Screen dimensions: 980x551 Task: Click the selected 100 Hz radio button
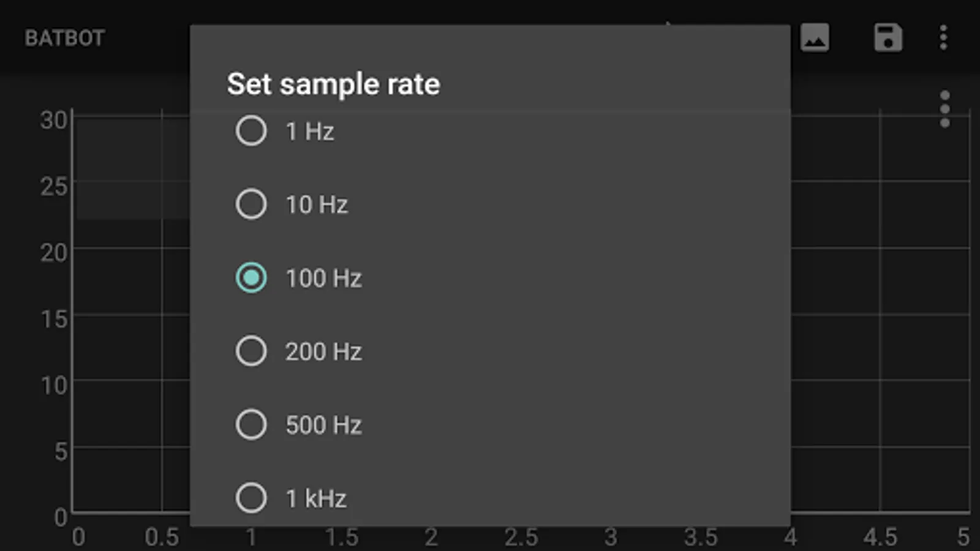click(x=251, y=277)
